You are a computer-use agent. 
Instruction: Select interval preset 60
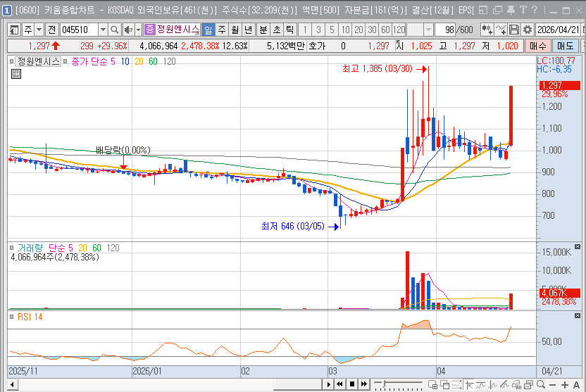(x=385, y=30)
